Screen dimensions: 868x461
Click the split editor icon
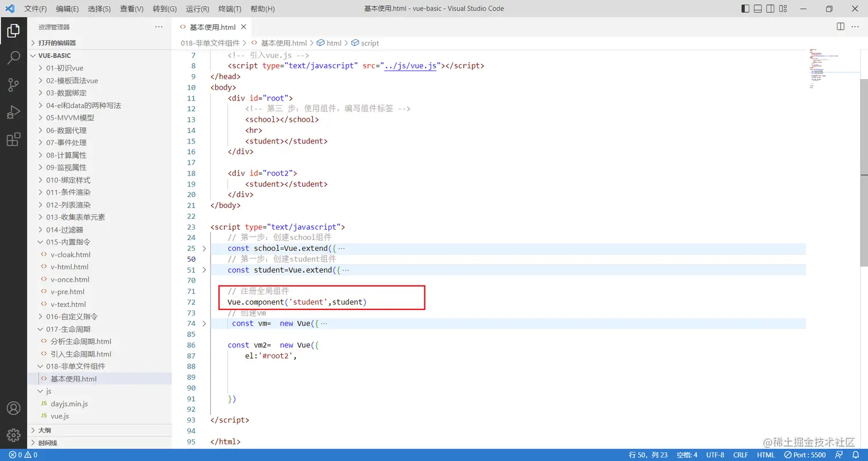[x=840, y=26]
